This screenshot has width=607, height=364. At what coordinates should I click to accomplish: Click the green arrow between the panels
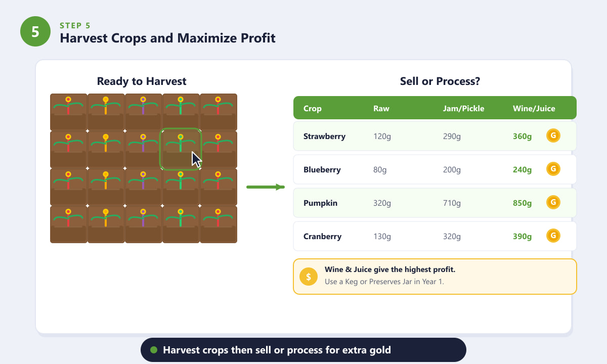point(266,187)
